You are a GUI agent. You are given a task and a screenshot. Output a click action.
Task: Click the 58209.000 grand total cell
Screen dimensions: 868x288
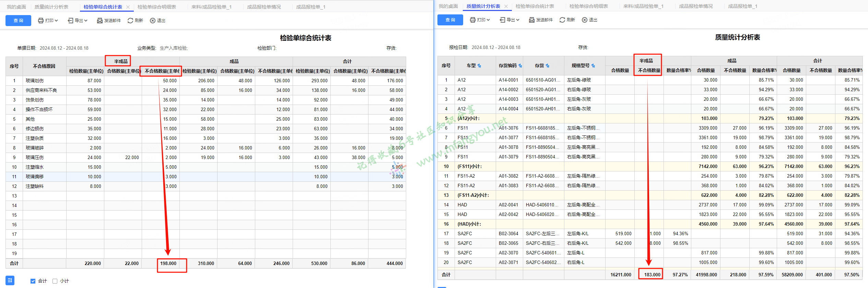coord(792,275)
